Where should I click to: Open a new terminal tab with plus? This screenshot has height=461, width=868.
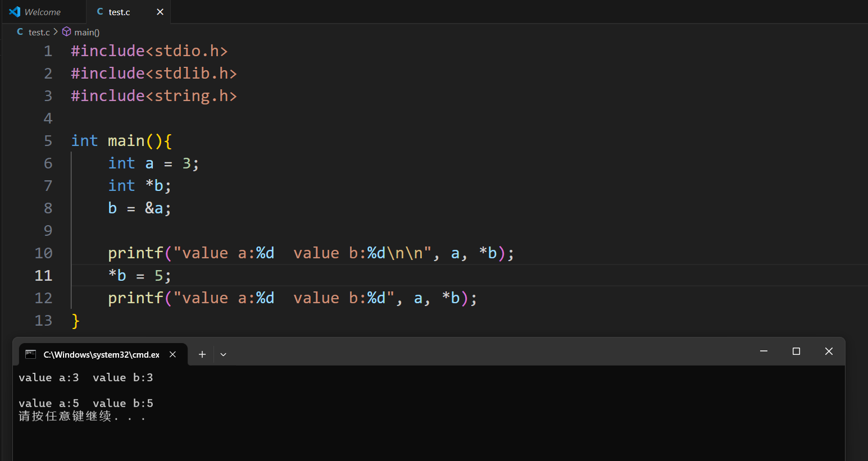pos(202,354)
